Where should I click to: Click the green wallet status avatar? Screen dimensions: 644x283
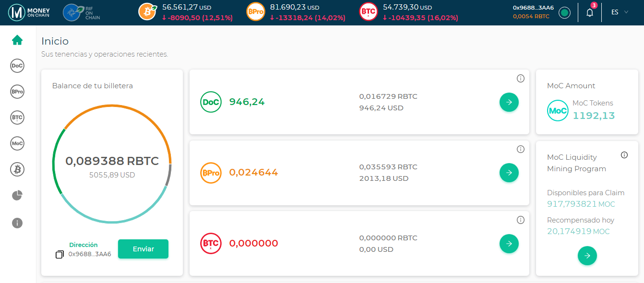point(564,12)
